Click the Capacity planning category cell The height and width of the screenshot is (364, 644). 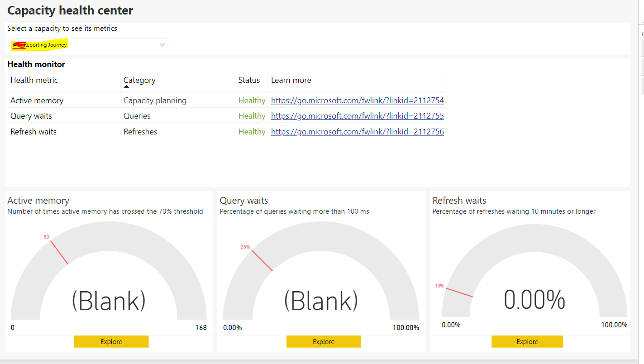click(x=155, y=101)
